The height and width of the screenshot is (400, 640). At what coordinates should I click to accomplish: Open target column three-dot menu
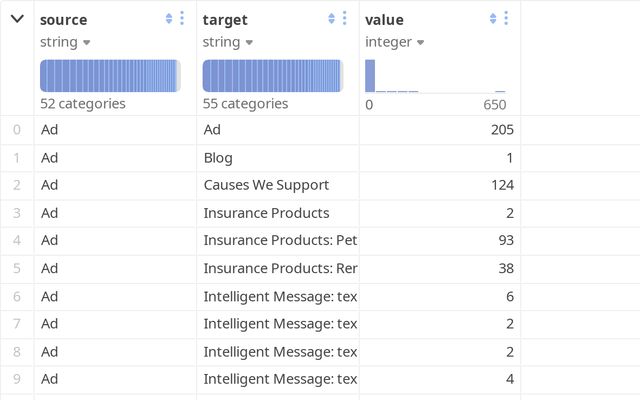click(344, 19)
